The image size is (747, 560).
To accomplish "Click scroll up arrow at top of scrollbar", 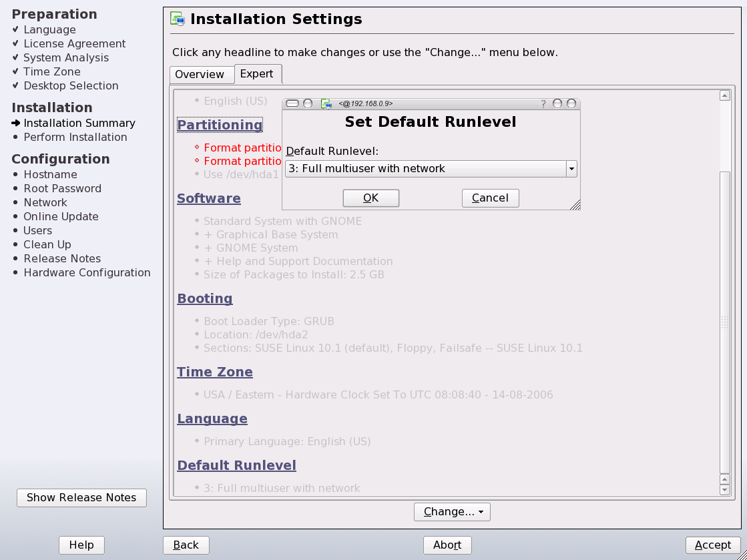I will pyautogui.click(x=725, y=96).
